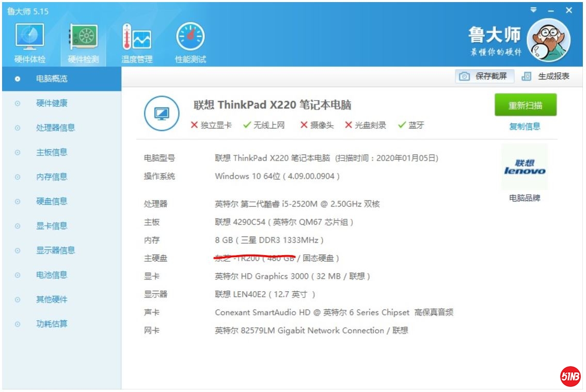Viewport: 586px width, 392px height.
Task: Click the Lenovo brand logo thumbnail
Action: [525, 167]
